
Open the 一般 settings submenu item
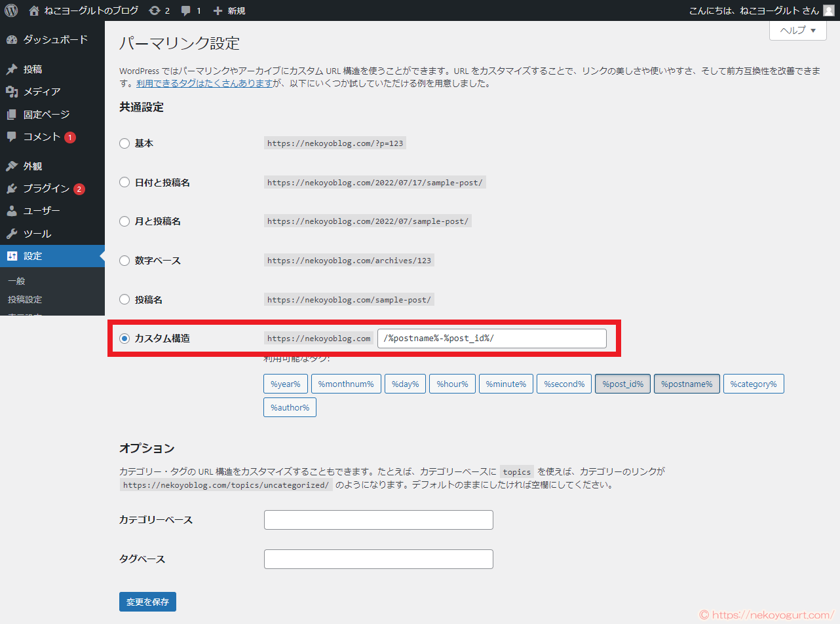16,280
